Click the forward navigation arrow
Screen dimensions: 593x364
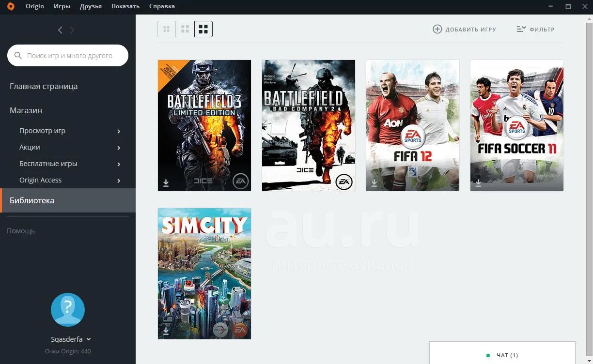(72, 30)
